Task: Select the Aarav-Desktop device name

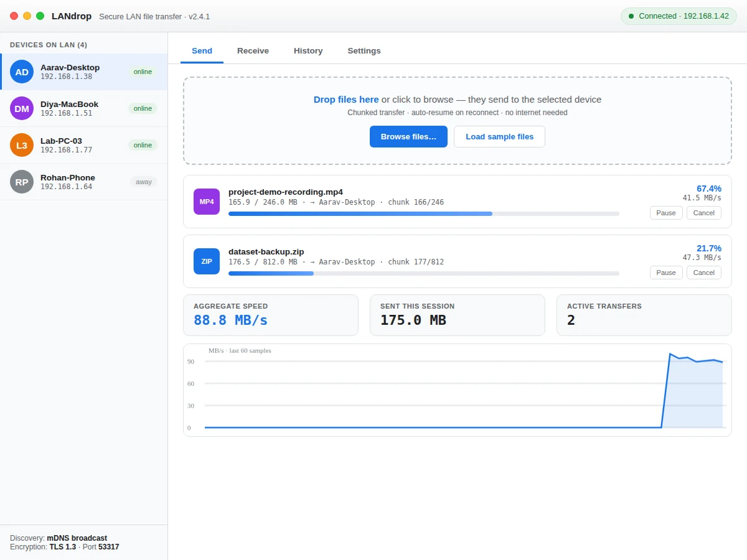Action: [70, 67]
